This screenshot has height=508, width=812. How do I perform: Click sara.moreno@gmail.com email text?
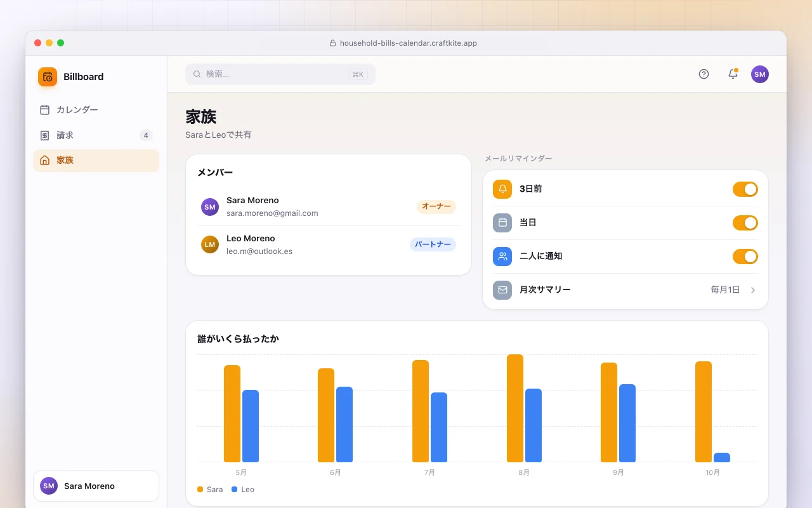272,213
